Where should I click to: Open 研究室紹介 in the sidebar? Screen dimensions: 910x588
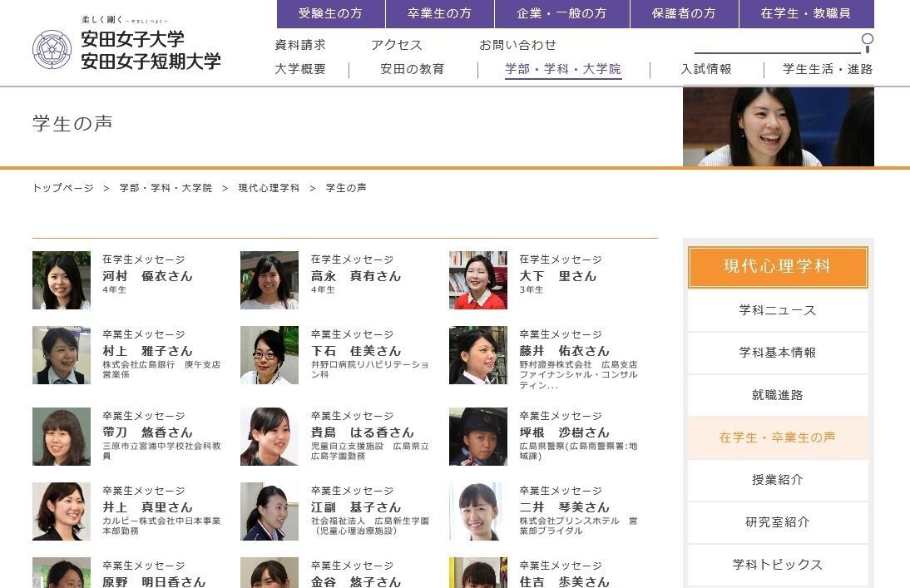[x=778, y=522]
